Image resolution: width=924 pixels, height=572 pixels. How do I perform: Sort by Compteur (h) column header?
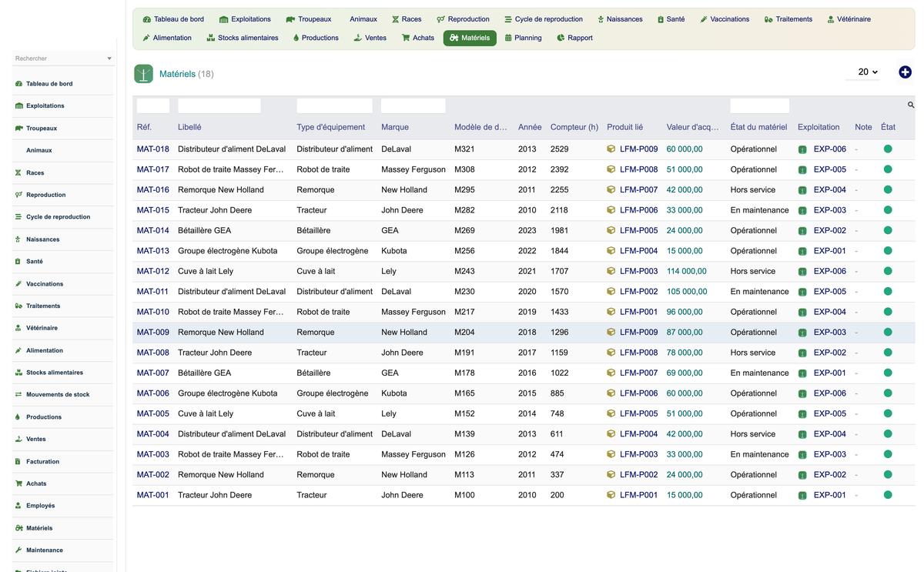(x=574, y=127)
